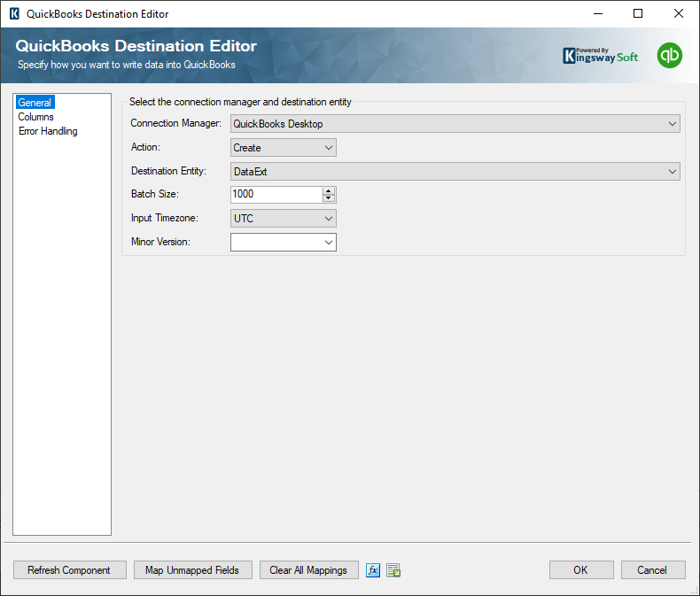Click the K application icon in title bar
This screenshot has width=700, height=596.
point(14,13)
